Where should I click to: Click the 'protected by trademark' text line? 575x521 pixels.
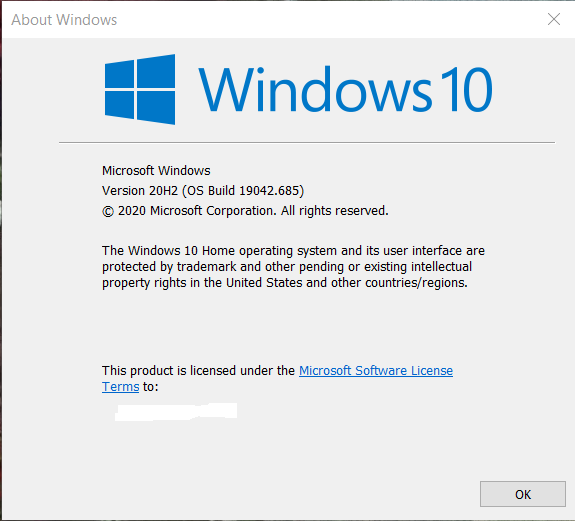pyautogui.click(x=287, y=267)
